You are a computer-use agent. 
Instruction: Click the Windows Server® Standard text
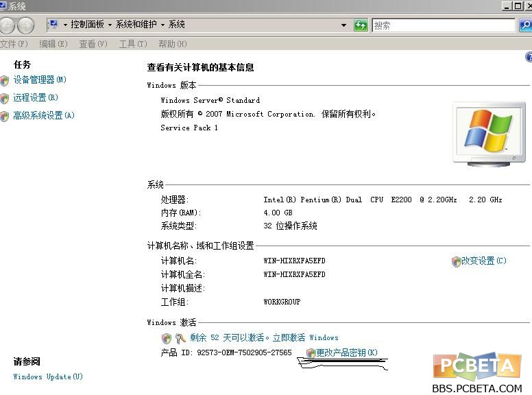click(x=210, y=100)
